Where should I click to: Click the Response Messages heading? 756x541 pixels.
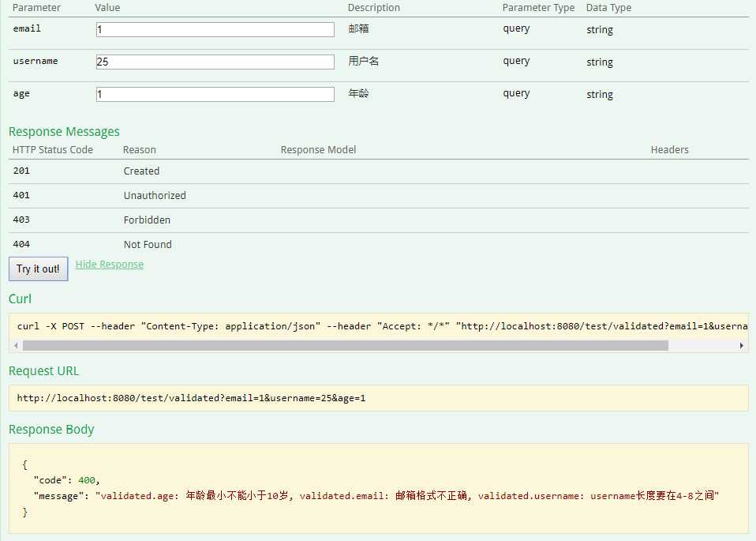pyautogui.click(x=64, y=132)
